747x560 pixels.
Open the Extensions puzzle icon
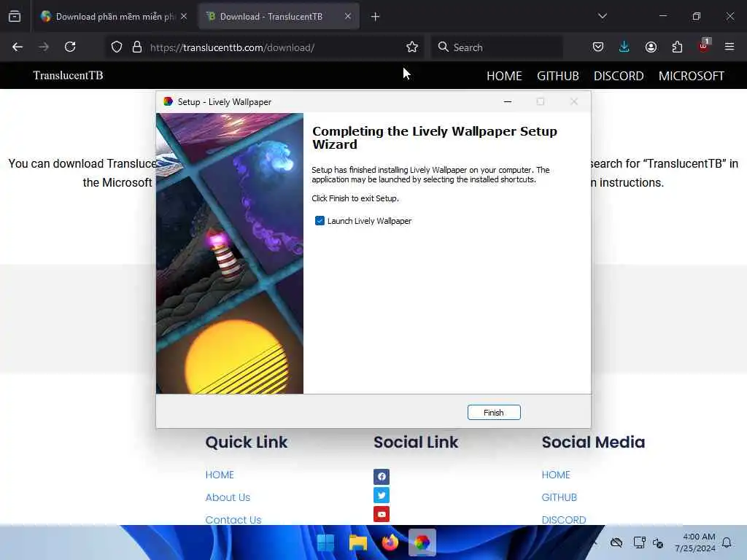(677, 47)
